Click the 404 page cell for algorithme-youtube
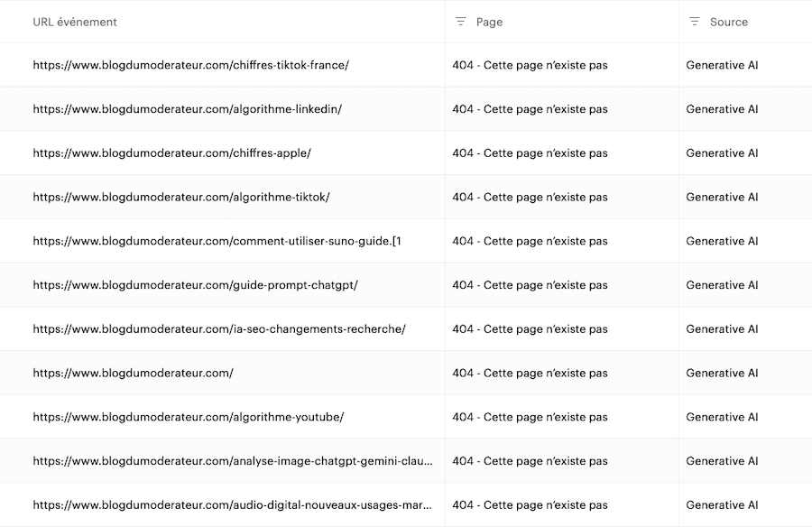The height and width of the screenshot is (527, 812). (x=530, y=417)
